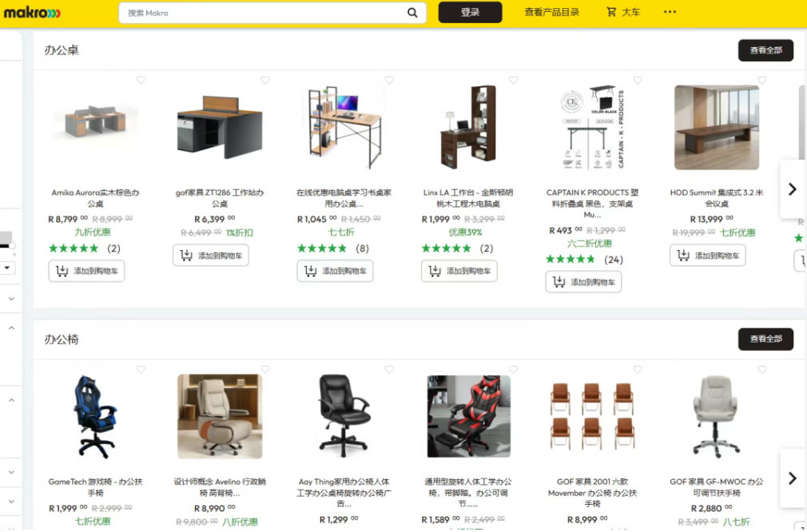
Task: Favorite the GameTech gaming chair
Action: click(x=141, y=369)
